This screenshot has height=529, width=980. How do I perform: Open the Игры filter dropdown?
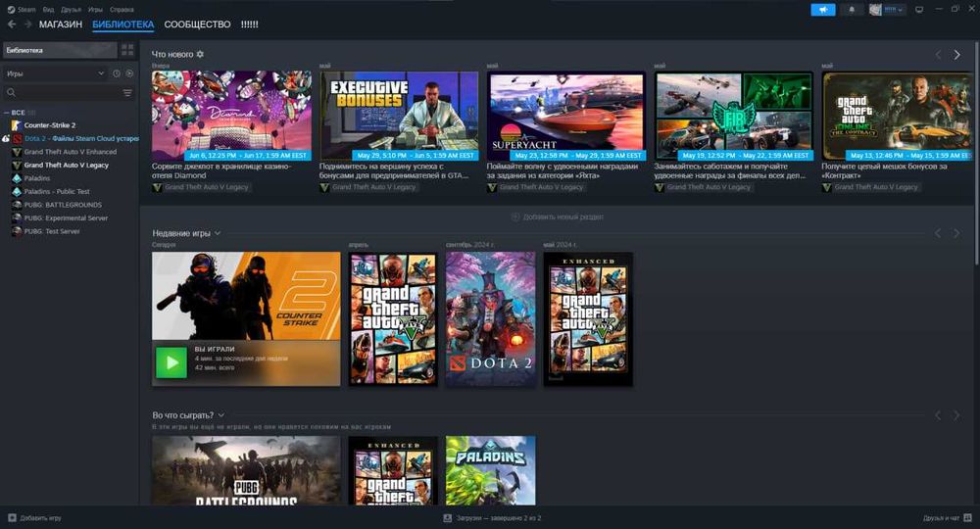point(55,73)
